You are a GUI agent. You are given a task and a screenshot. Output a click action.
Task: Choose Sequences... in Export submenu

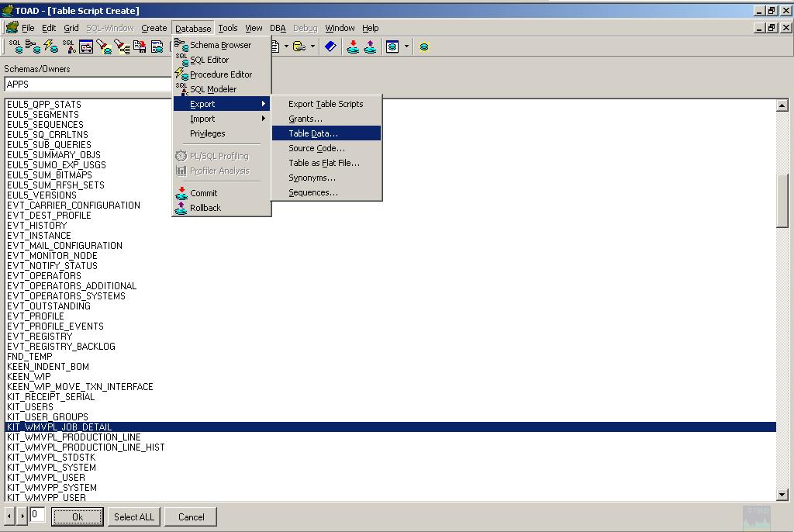326,192
